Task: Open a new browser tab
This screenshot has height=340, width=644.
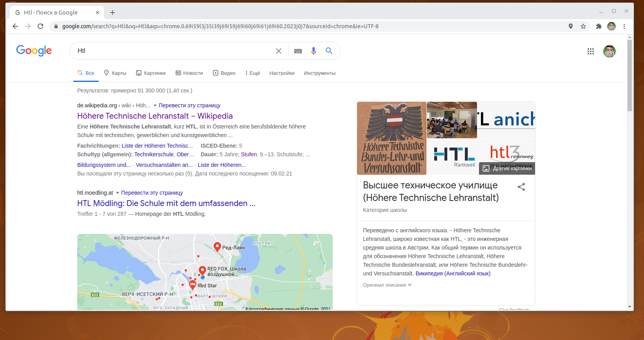Action: click(112, 13)
